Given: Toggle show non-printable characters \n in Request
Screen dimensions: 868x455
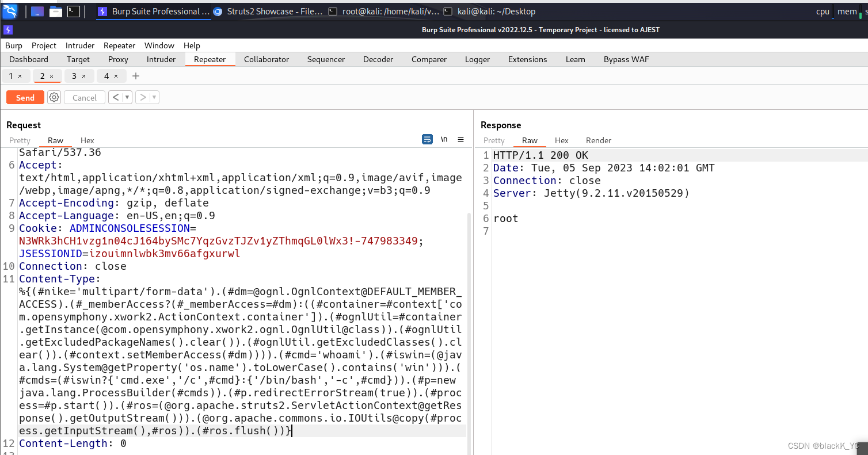Looking at the screenshot, I should click(444, 139).
